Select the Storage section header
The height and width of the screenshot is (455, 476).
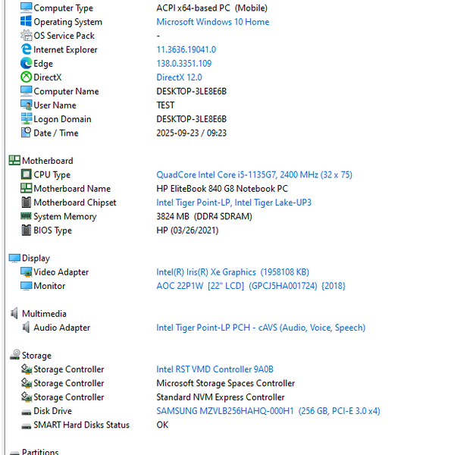36,356
